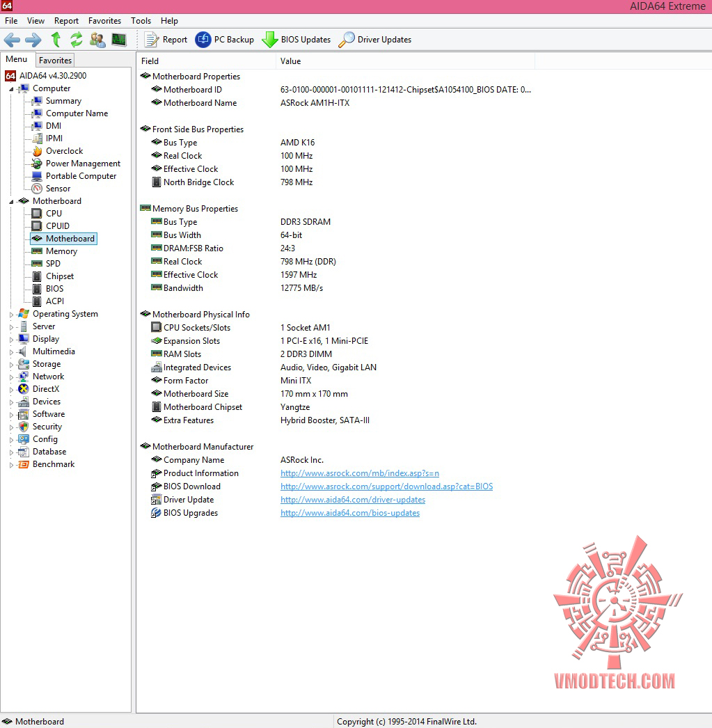Expand the Network node
The width and height of the screenshot is (712, 728).
(x=11, y=377)
